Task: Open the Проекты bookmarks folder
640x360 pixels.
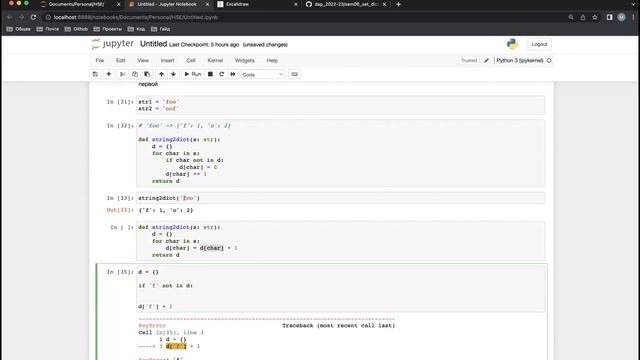Action: (x=108, y=29)
